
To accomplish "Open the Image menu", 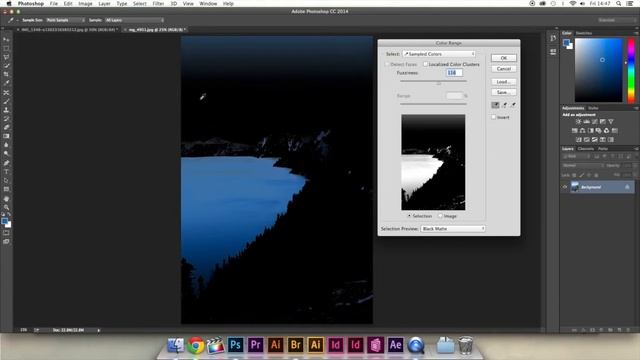I will pyautogui.click(x=85, y=4).
